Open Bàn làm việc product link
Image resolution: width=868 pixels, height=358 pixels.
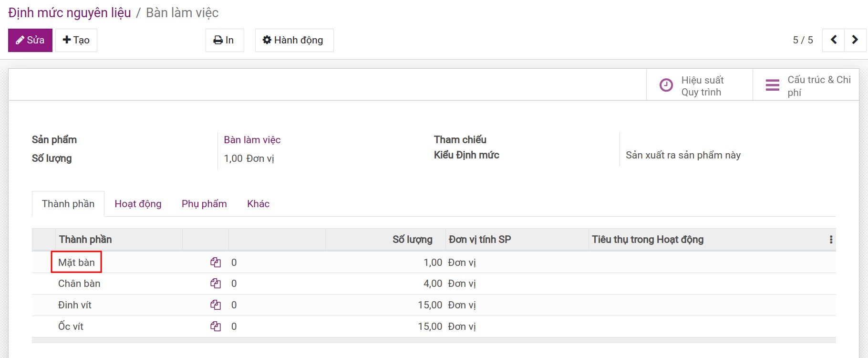[252, 140]
